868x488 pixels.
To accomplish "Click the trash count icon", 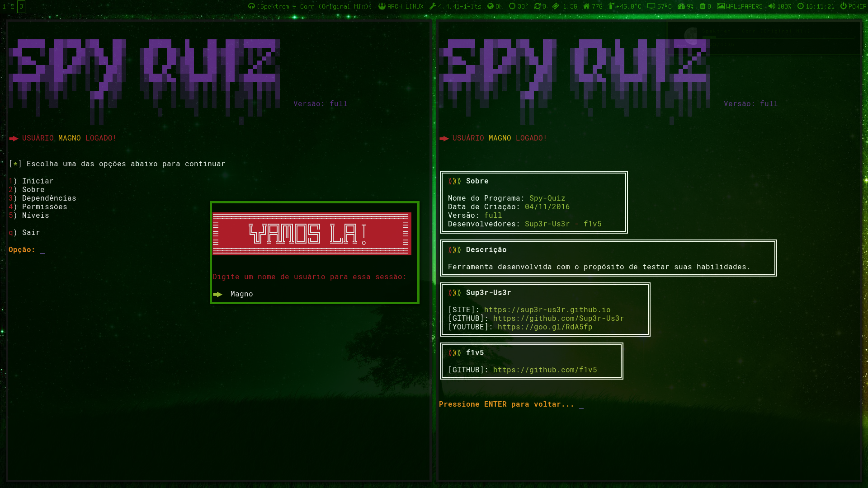I will pos(703,6).
